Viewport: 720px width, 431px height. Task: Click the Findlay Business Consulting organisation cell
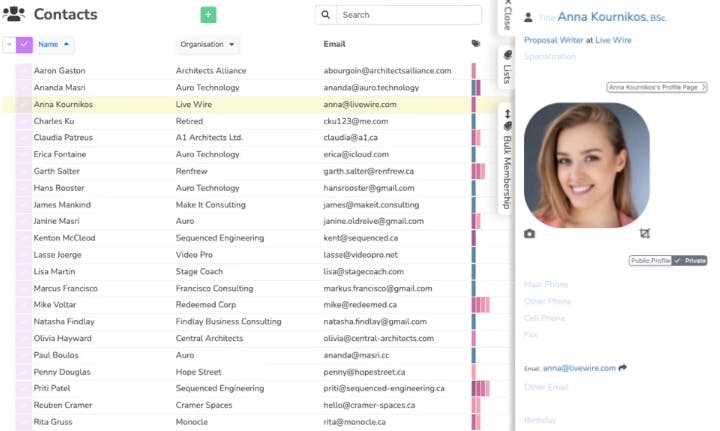(x=228, y=321)
